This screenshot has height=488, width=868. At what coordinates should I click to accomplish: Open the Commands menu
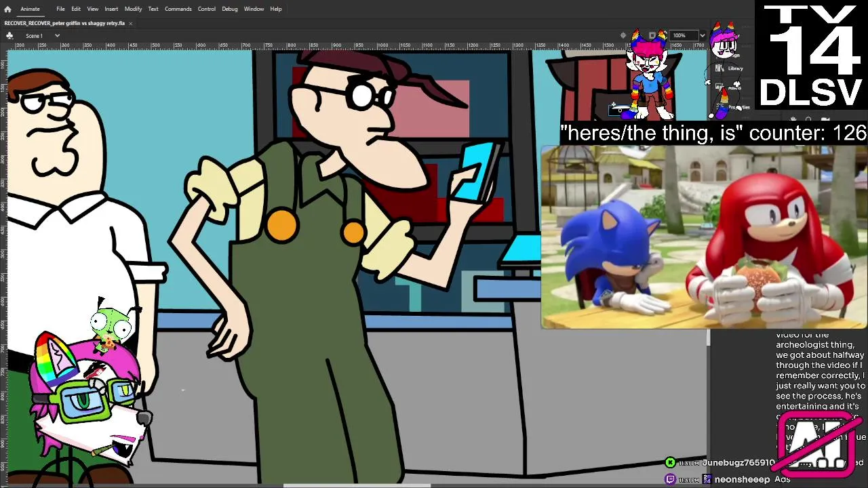[178, 9]
